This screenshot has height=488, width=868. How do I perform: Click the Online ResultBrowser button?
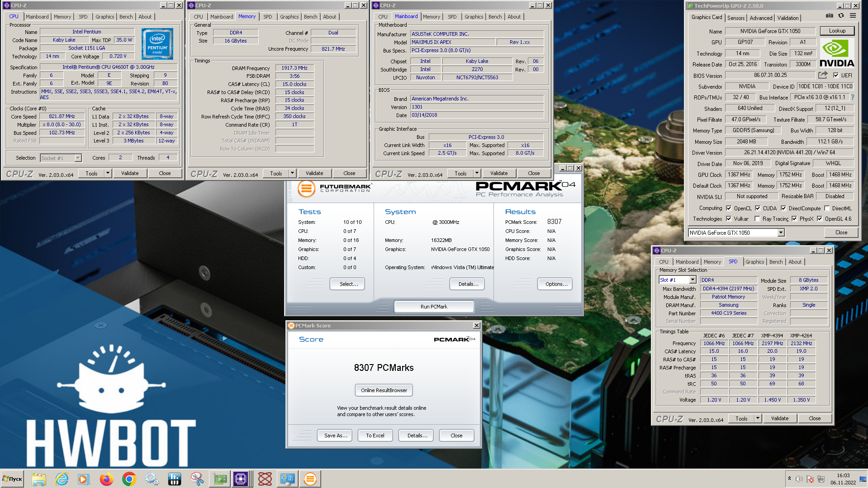pyautogui.click(x=384, y=390)
